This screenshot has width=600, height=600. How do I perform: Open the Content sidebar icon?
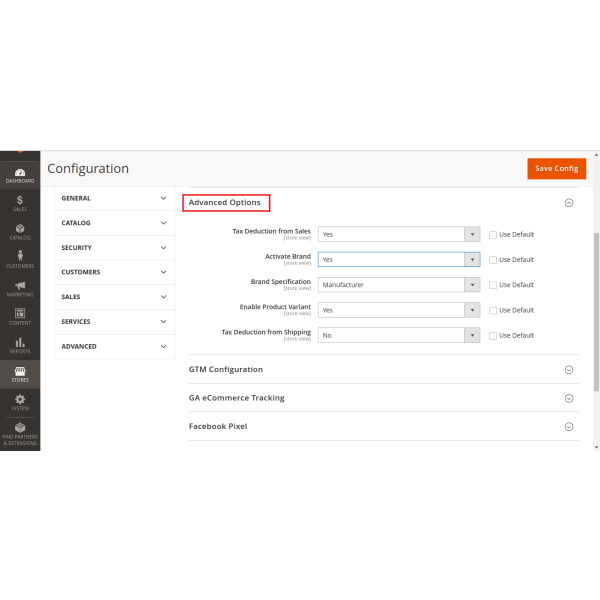click(x=20, y=316)
